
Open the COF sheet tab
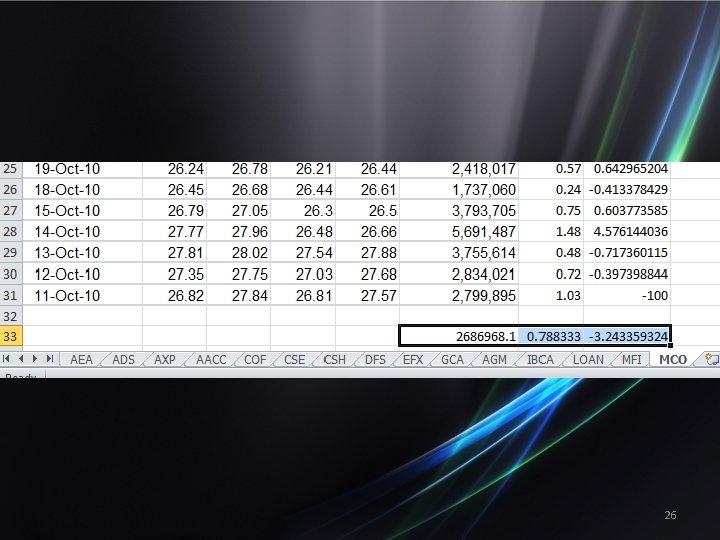[255, 360]
